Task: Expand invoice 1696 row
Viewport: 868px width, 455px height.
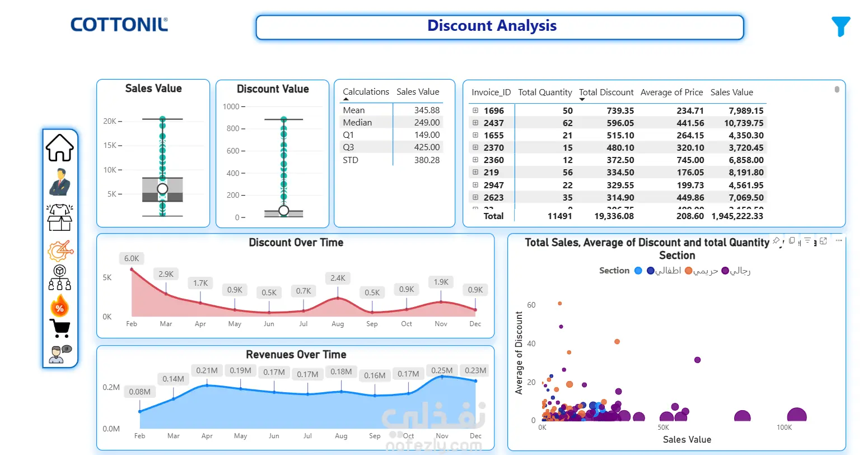Action: coord(475,110)
